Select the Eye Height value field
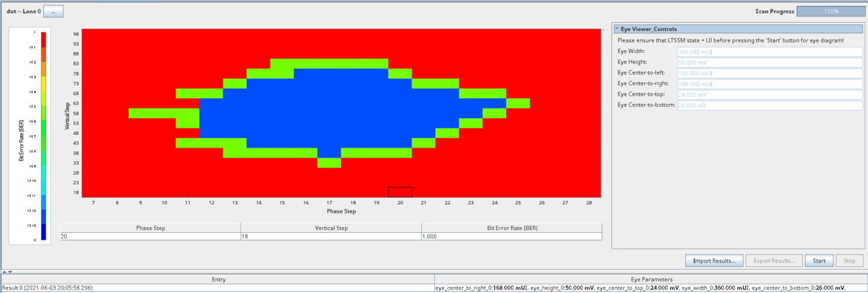Screen dimensions: 868x293 pyautogui.click(x=770, y=62)
